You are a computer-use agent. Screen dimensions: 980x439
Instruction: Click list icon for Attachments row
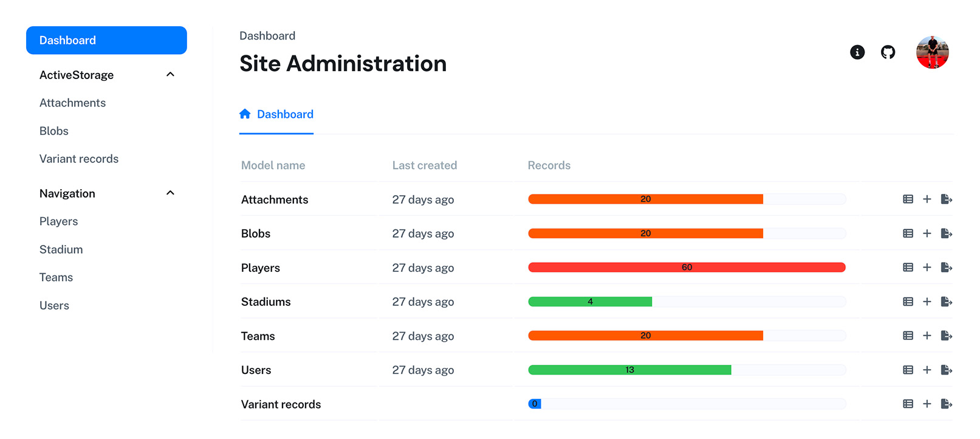tap(908, 199)
